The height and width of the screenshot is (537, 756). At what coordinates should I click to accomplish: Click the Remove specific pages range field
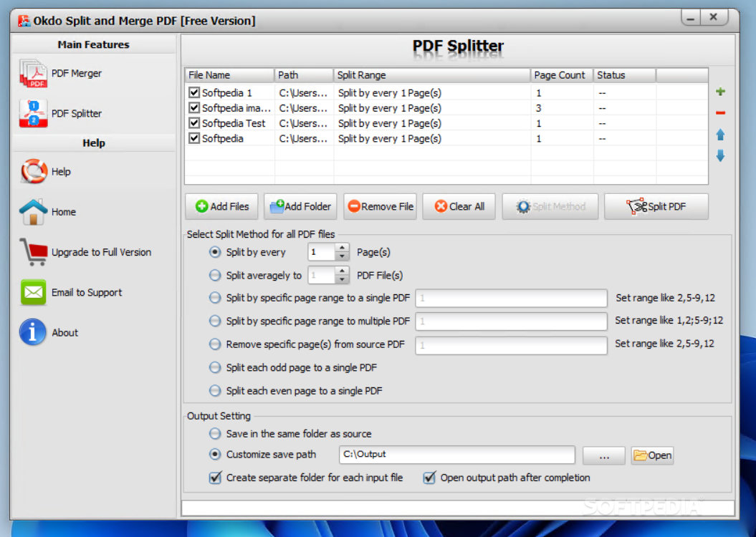pyautogui.click(x=511, y=345)
